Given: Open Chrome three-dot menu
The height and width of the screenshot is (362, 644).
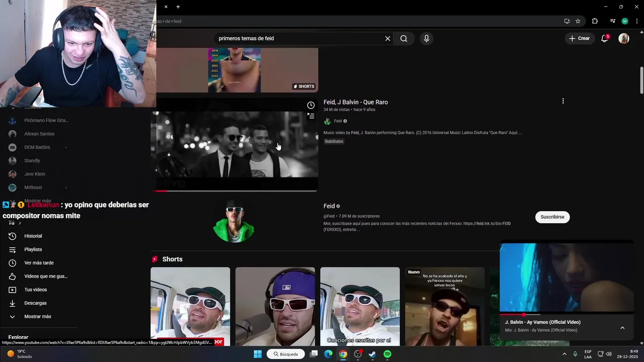Looking at the screenshot, I should pyautogui.click(x=637, y=21).
